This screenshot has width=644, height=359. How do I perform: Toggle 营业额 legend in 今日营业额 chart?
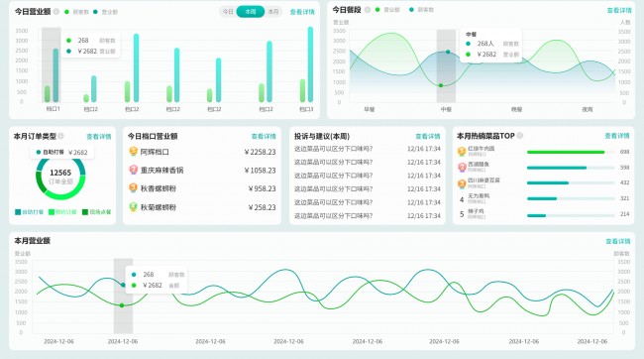pyautogui.click(x=106, y=12)
